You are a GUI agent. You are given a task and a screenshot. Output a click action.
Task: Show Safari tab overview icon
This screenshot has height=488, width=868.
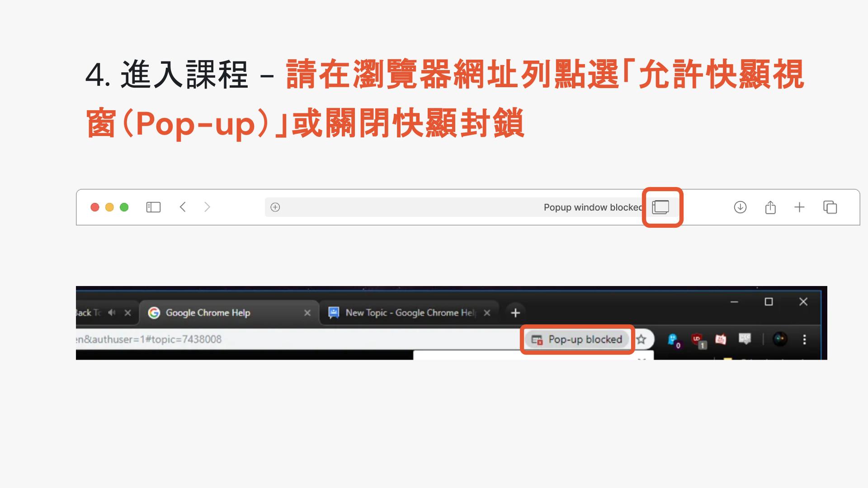point(830,207)
